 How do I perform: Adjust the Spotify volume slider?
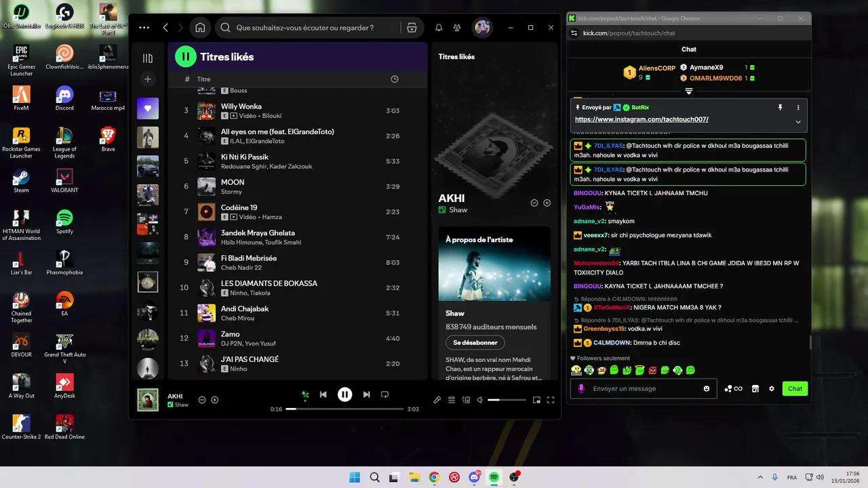pos(507,400)
